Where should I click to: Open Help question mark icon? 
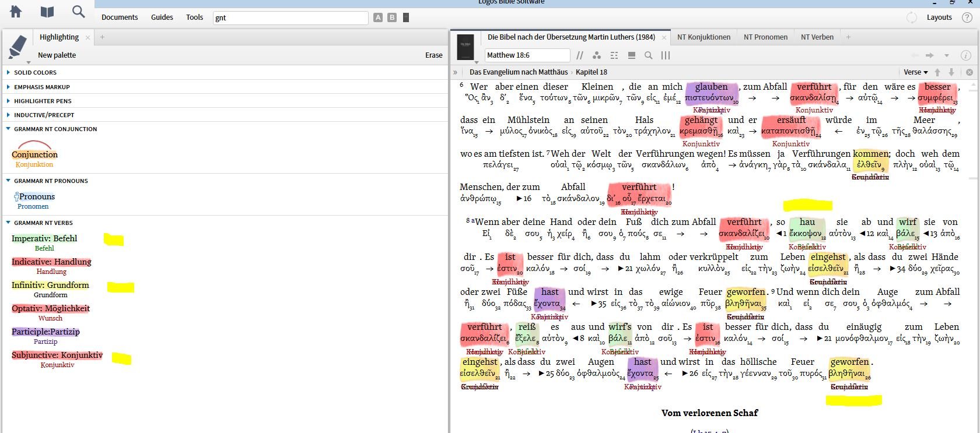point(967,17)
